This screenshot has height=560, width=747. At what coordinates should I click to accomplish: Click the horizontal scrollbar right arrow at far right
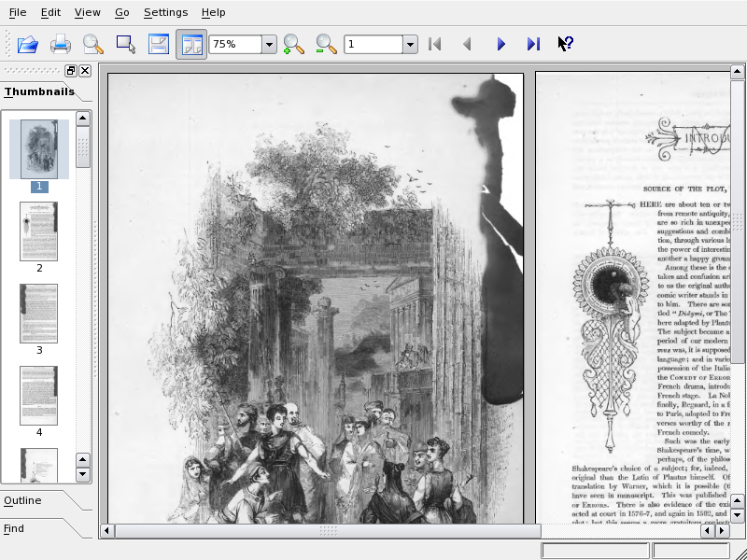(723, 530)
